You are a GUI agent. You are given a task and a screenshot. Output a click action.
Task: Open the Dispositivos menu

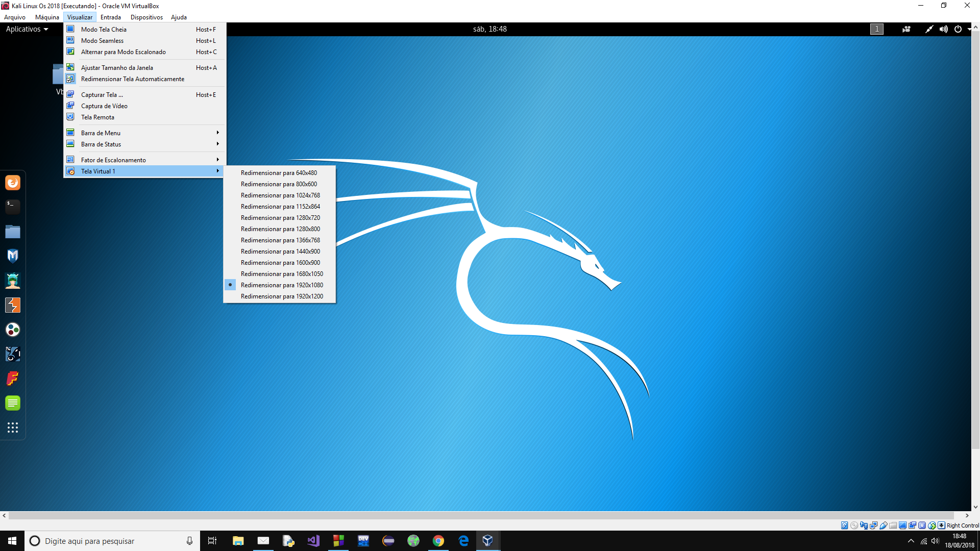click(x=146, y=17)
